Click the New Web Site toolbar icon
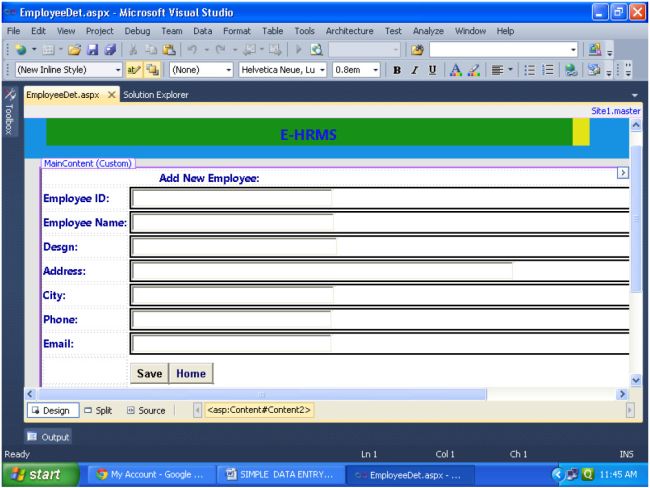The width and height of the screenshot is (650, 488). tap(21, 50)
